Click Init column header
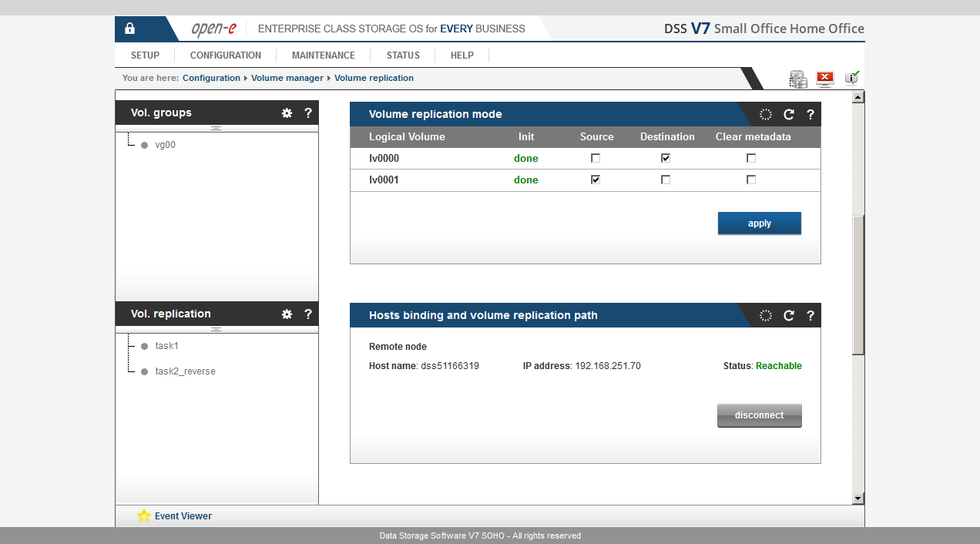This screenshot has width=980, height=544. click(526, 136)
